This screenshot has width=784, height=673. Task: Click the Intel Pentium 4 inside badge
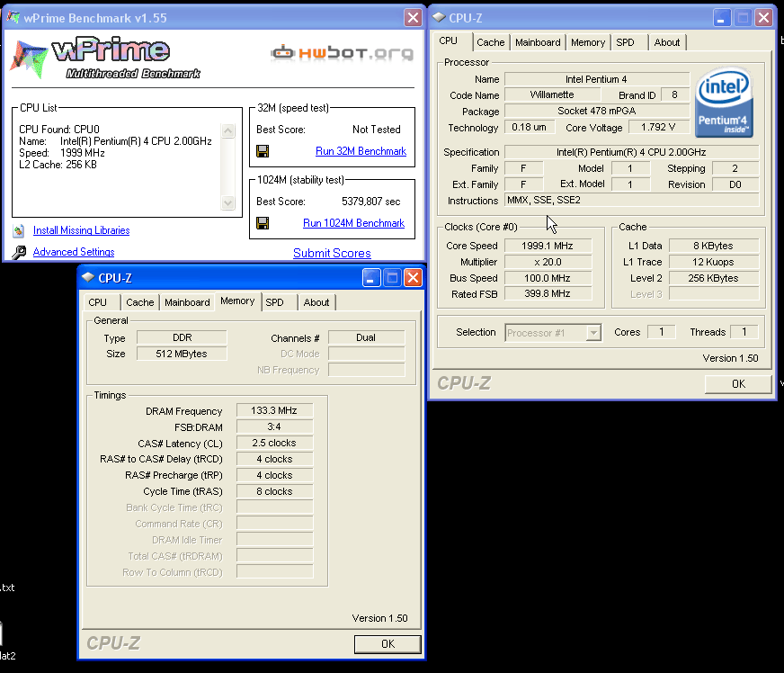(724, 102)
